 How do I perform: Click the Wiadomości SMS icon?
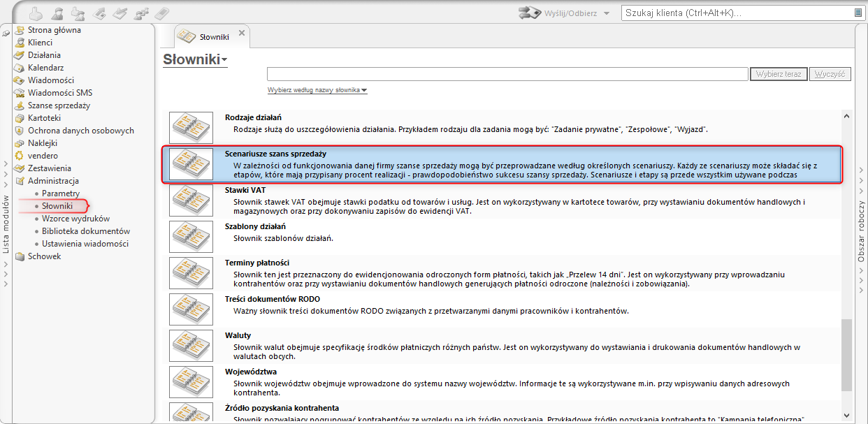20,93
